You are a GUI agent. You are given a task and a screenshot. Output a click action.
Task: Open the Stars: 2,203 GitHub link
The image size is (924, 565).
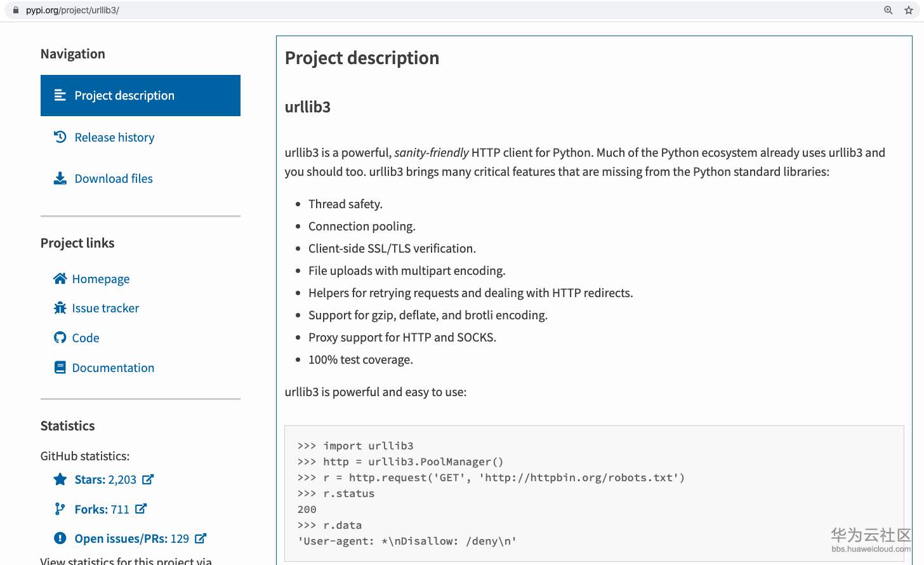(x=105, y=479)
